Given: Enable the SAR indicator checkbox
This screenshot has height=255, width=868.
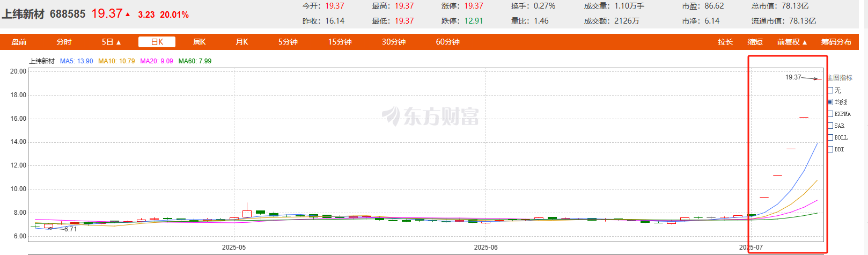Looking at the screenshot, I should click(x=830, y=126).
